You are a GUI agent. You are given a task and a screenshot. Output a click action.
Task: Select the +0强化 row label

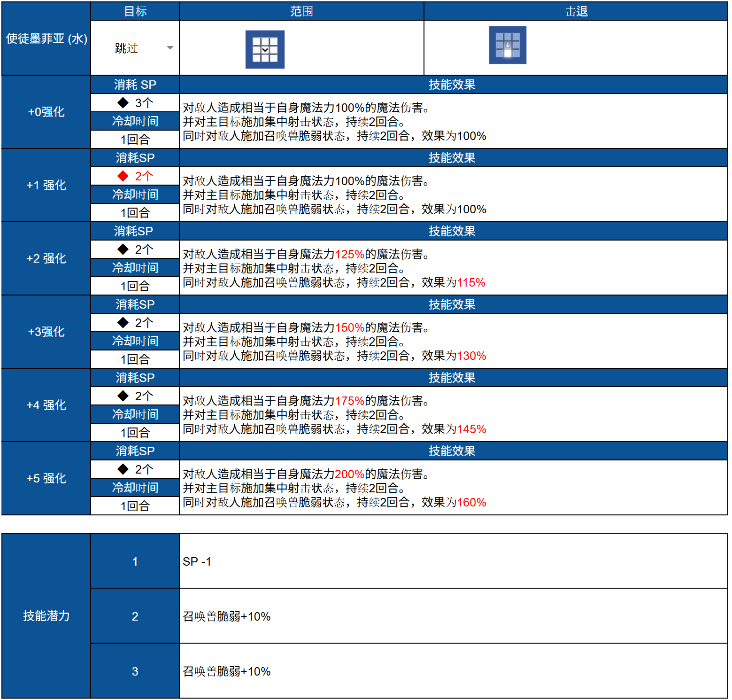(46, 112)
